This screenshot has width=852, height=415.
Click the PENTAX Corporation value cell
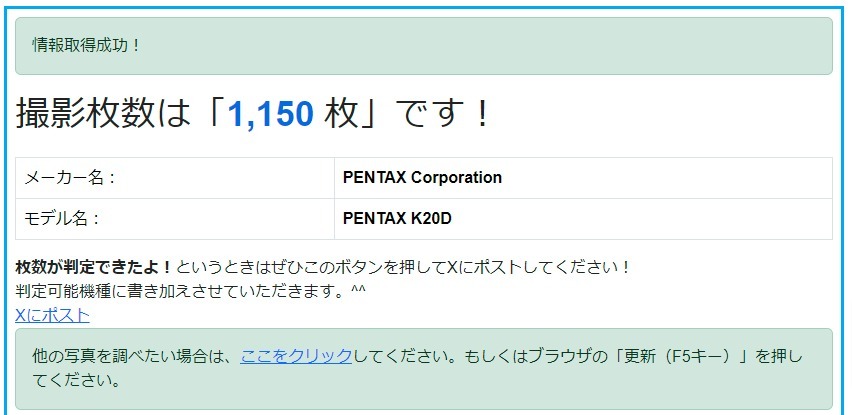pyautogui.click(x=583, y=178)
